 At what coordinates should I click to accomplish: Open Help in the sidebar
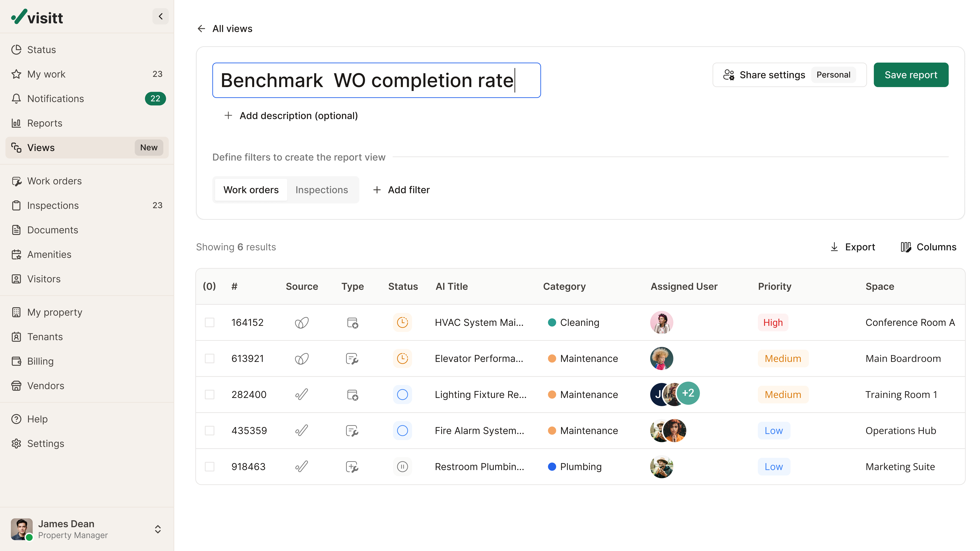pyautogui.click(x=87, y=419)
